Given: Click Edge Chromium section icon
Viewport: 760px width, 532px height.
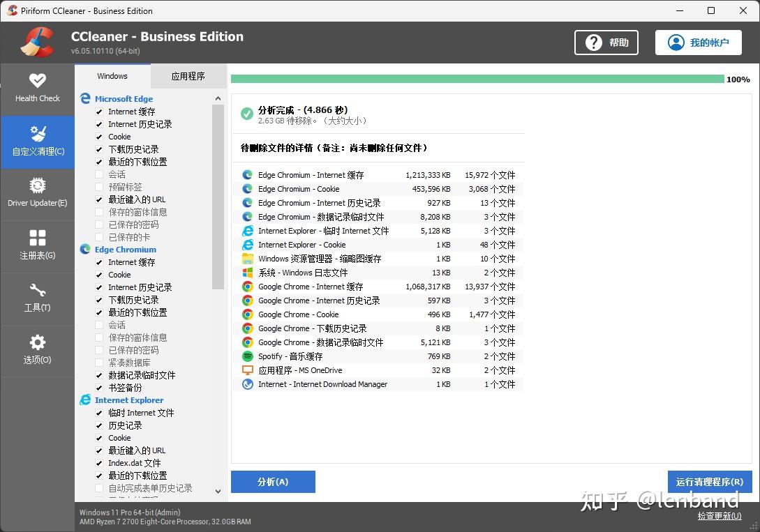Looking at the screenshot, I should click(x=85, y=250).
